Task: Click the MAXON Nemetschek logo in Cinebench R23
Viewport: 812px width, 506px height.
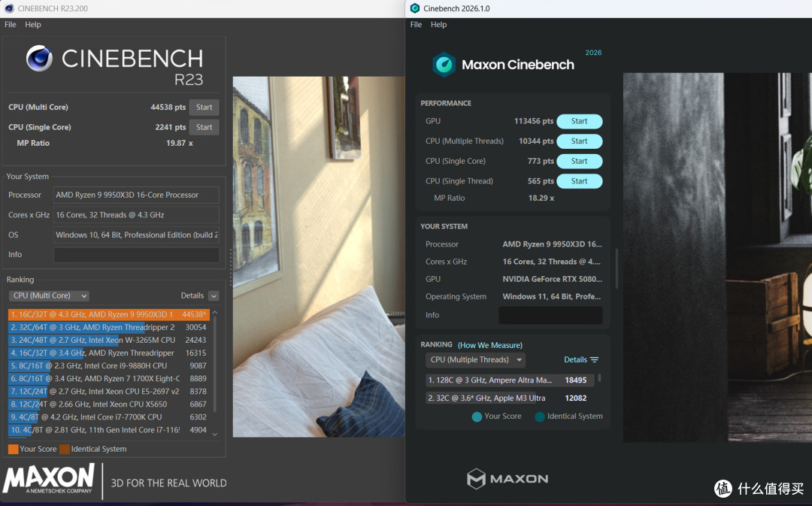Action: pos(49,478)
